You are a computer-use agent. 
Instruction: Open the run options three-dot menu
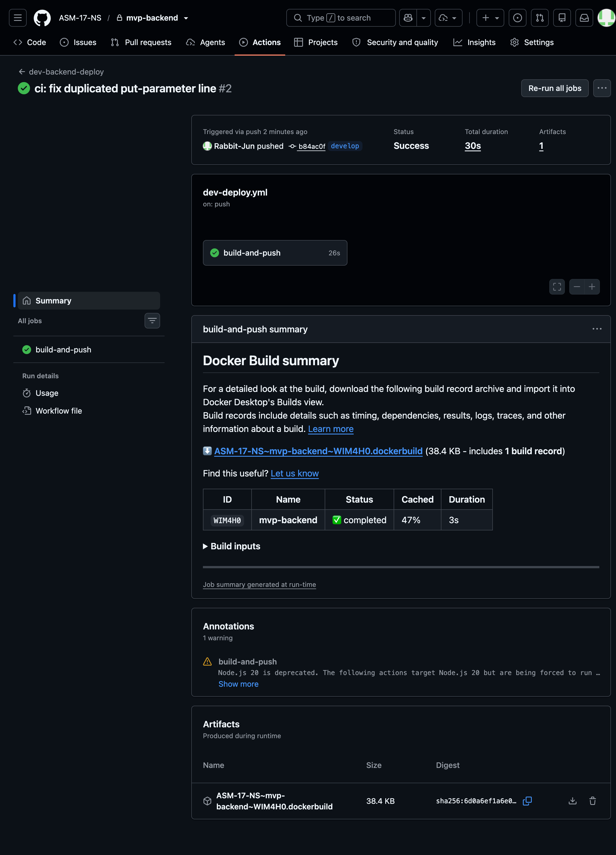pos(602,88)
